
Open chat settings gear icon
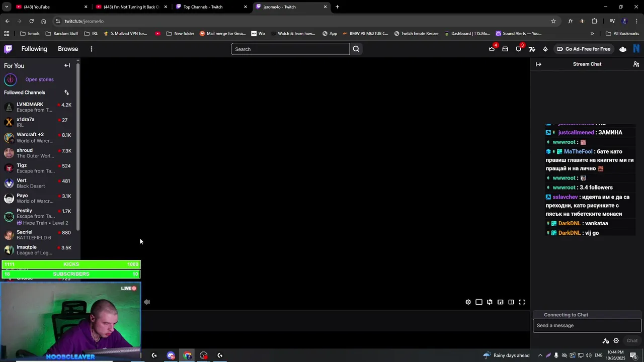coord(616,340)
